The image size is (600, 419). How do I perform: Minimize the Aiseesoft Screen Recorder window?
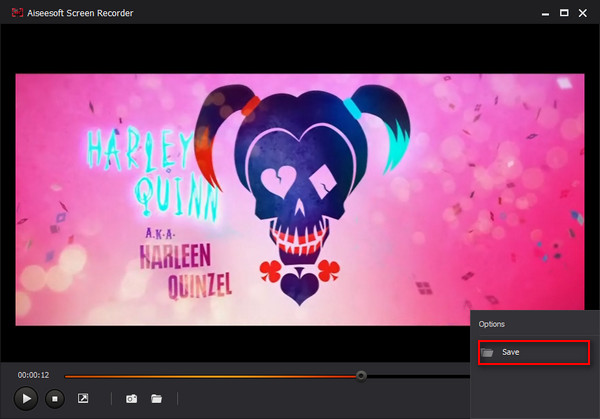click(545, 13)
